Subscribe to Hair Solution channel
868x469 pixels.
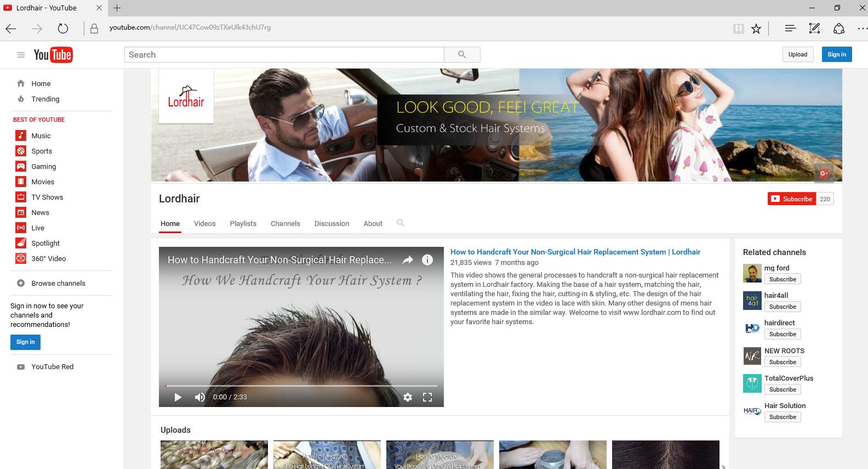click(783, 417)
